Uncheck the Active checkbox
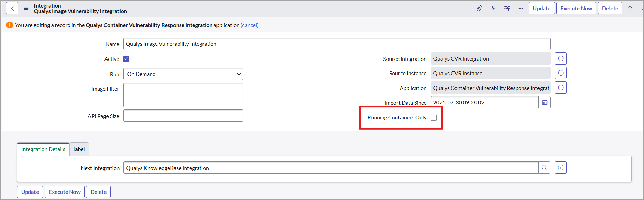This screenshot has height=200, width=644. point(126,59)
